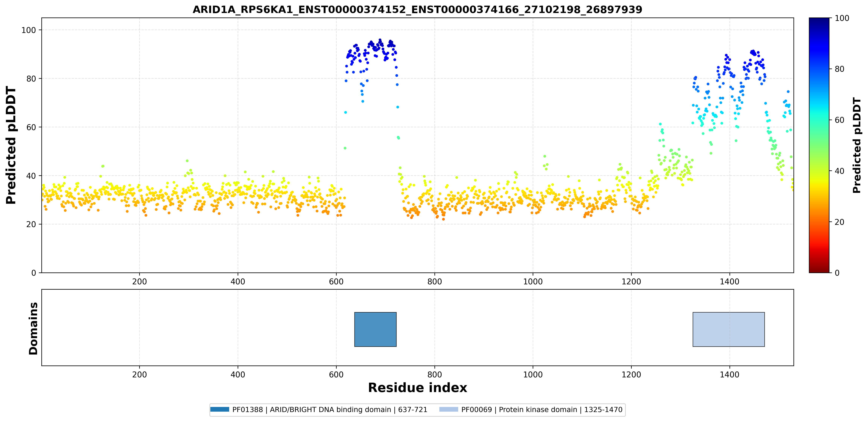Click the right-side Predicted pLDDT colorbar label
Screen dimensions: 868x422
[x=857, y=145]
